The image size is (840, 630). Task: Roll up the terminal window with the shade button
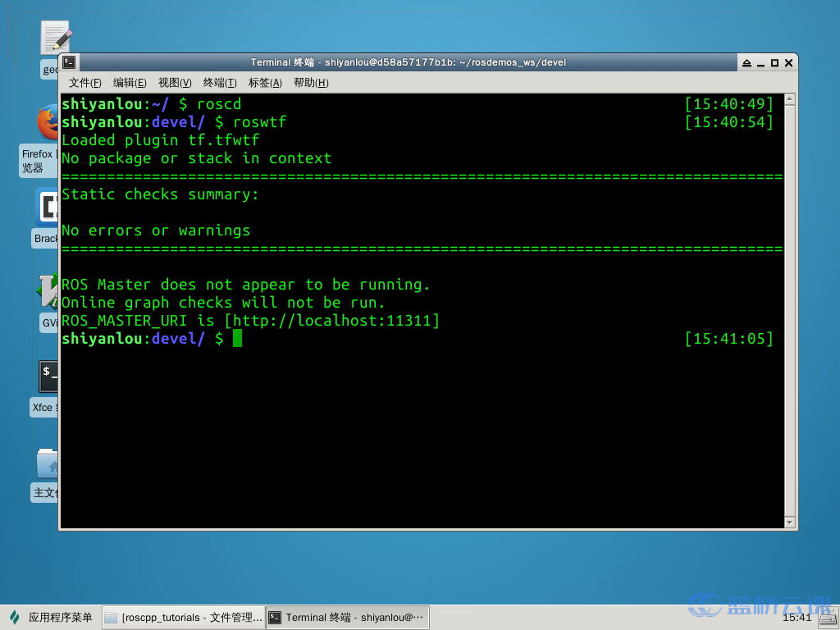[x=746, y=62]
